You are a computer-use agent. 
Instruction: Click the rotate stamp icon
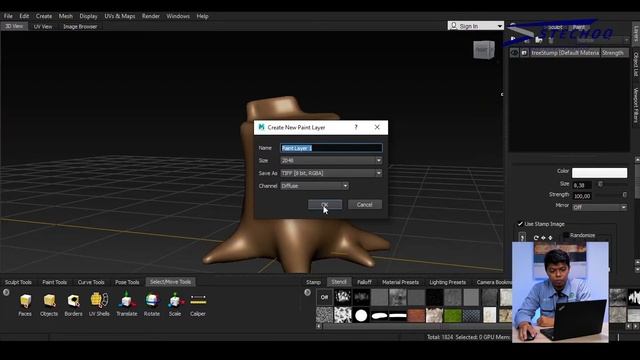pyautogui.click(x=536, y=238)
